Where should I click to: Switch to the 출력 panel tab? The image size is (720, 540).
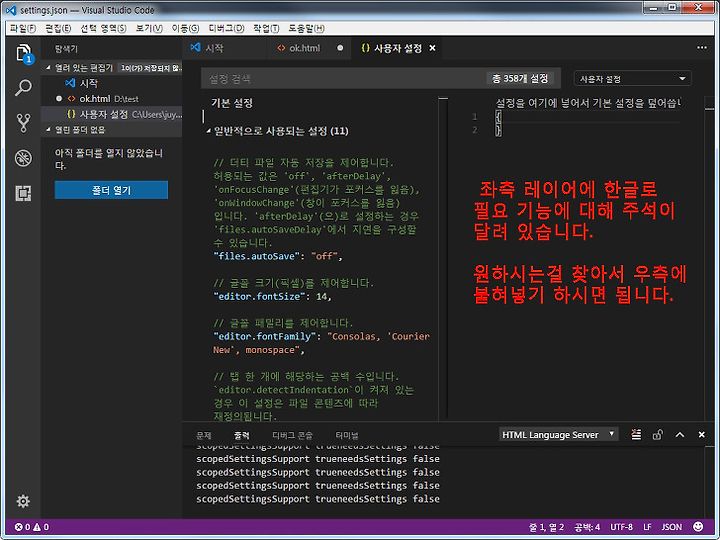[x=242, y=435]
